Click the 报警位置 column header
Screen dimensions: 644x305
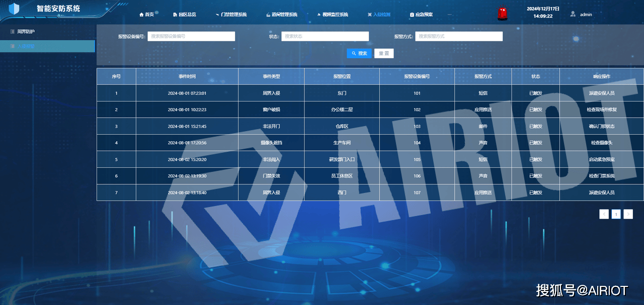(x=342, y=76)
